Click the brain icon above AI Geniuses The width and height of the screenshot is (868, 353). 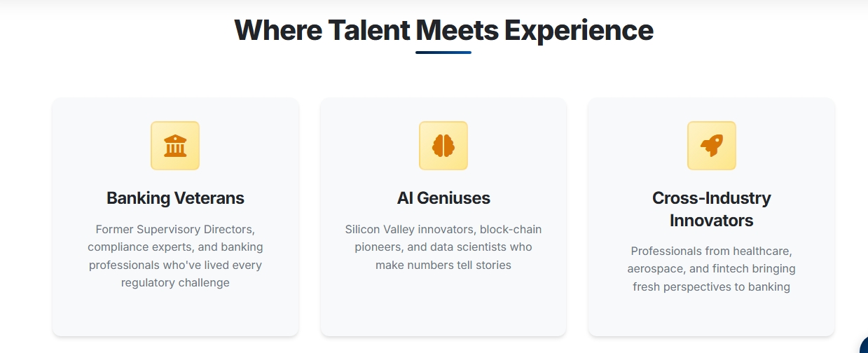click(443, 146)
